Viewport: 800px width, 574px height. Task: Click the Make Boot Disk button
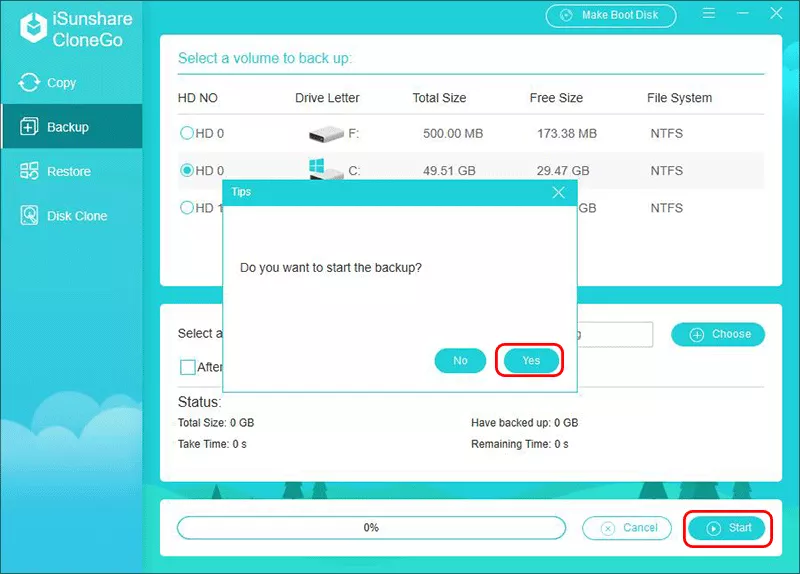point(611,15)
